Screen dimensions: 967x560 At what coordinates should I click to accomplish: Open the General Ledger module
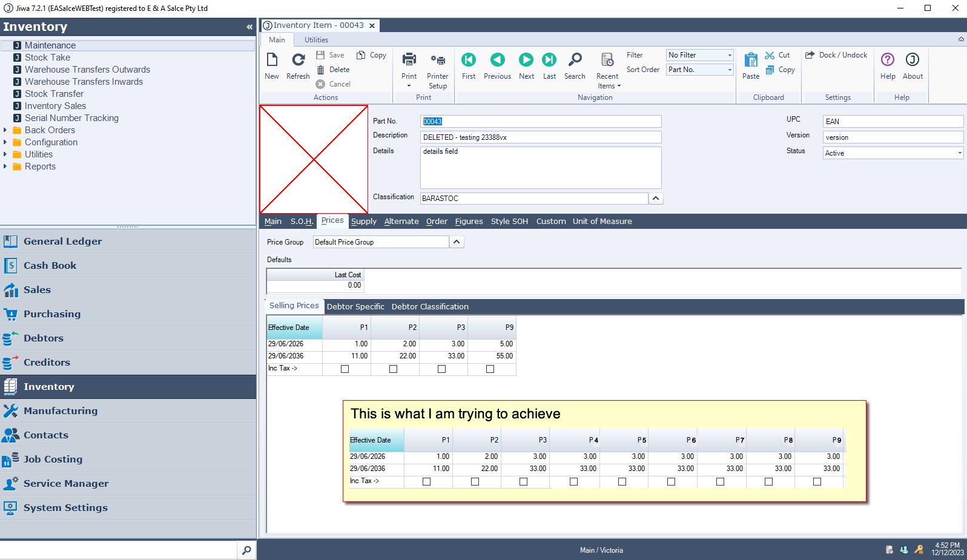62,242
